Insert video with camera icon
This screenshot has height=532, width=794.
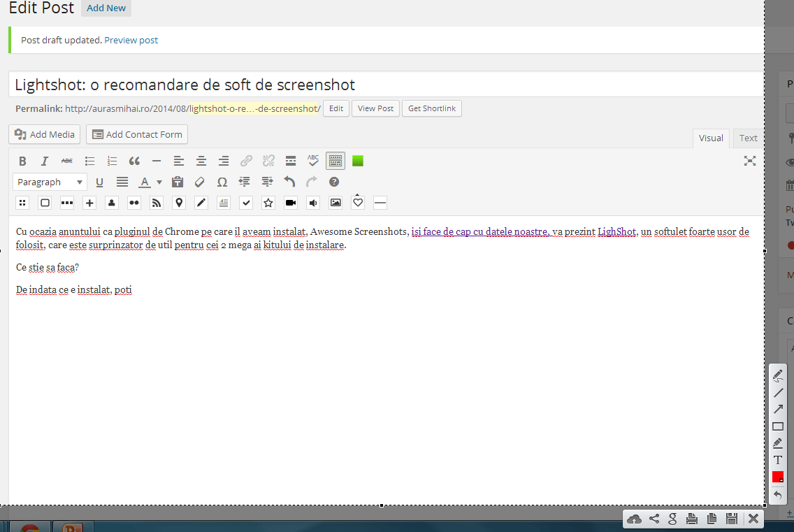click(291, 203)
